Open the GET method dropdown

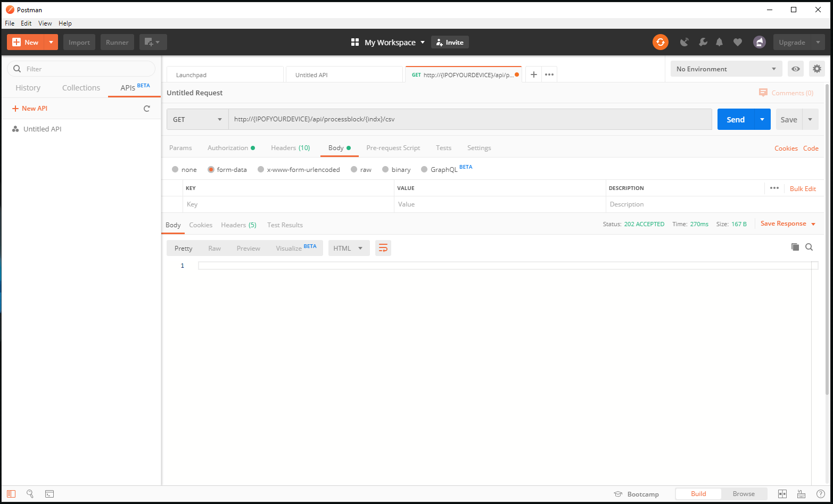197,119
